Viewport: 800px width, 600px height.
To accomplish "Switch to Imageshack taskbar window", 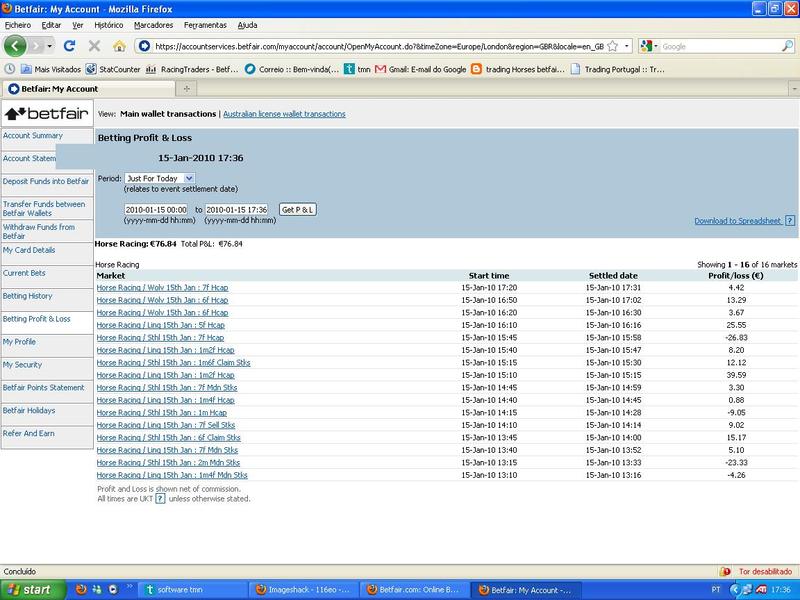I will click(x=303, y=590).
